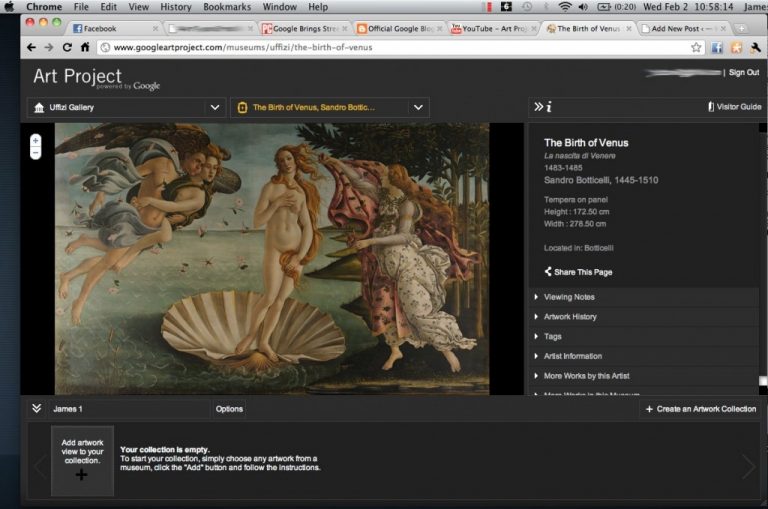Click the Art Project logo
Screen dimensions: 768x509
coord(96,78)
